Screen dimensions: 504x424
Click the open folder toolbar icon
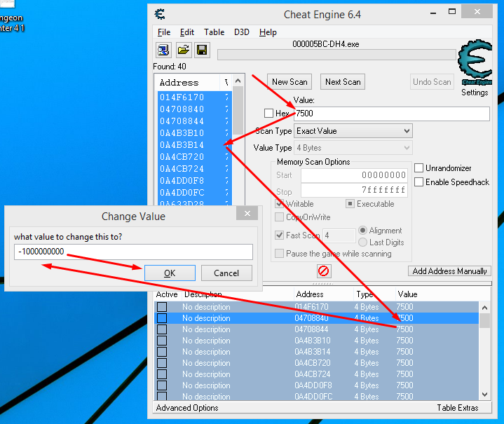(183, 50)
